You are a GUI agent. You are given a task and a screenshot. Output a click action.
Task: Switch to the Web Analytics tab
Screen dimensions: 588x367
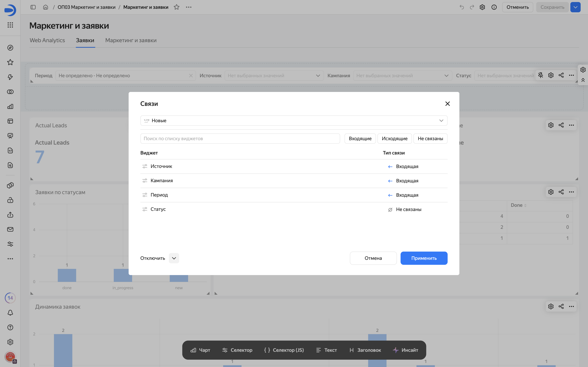pos(47,40)
